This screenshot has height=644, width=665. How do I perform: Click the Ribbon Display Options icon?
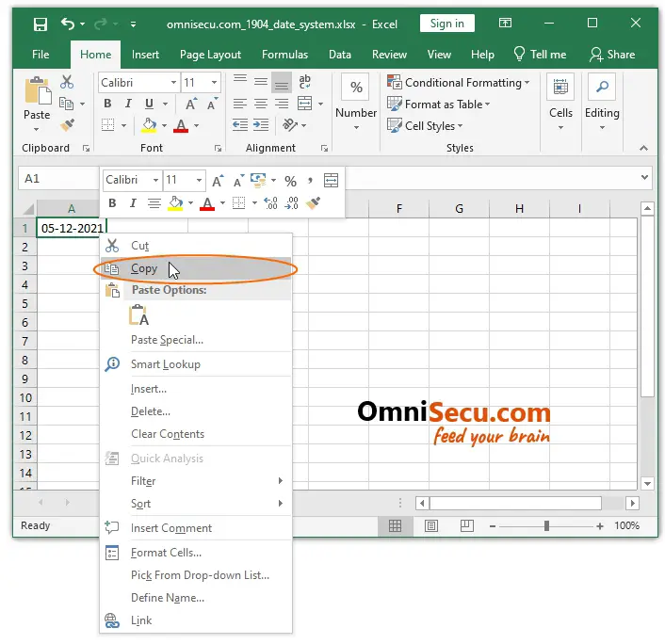point(505,23)
